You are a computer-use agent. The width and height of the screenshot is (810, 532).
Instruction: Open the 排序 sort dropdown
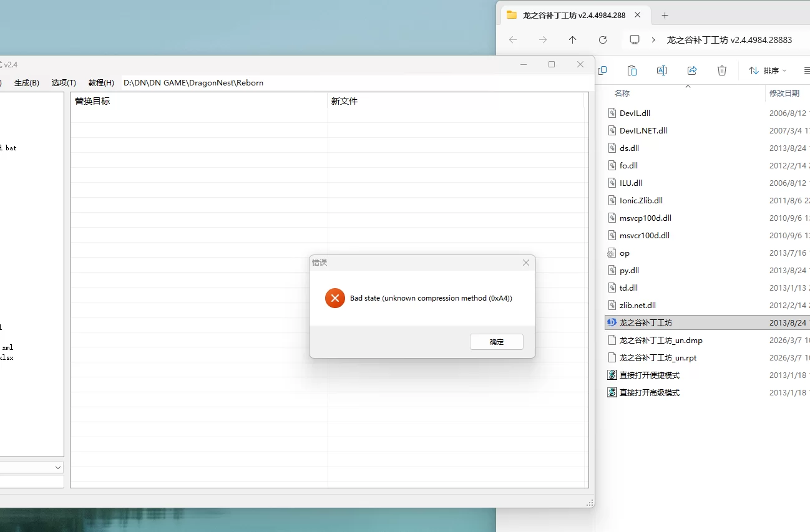coord(768,70)
